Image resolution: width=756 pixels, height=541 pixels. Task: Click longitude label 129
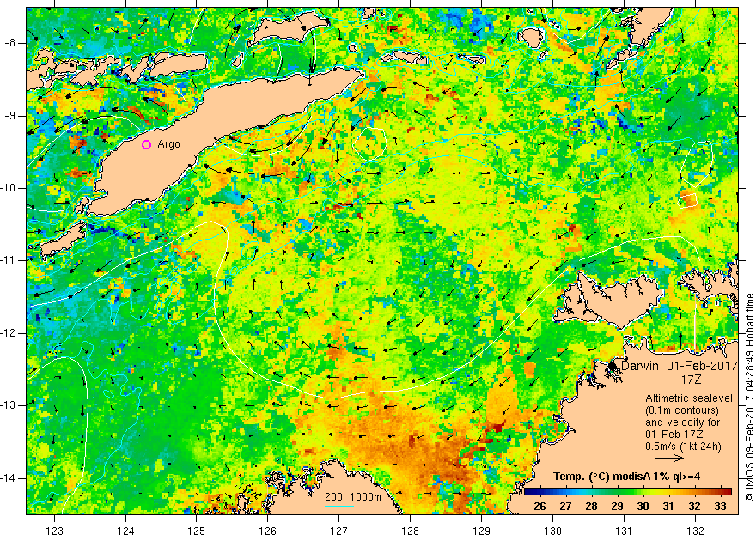[482, 531]
